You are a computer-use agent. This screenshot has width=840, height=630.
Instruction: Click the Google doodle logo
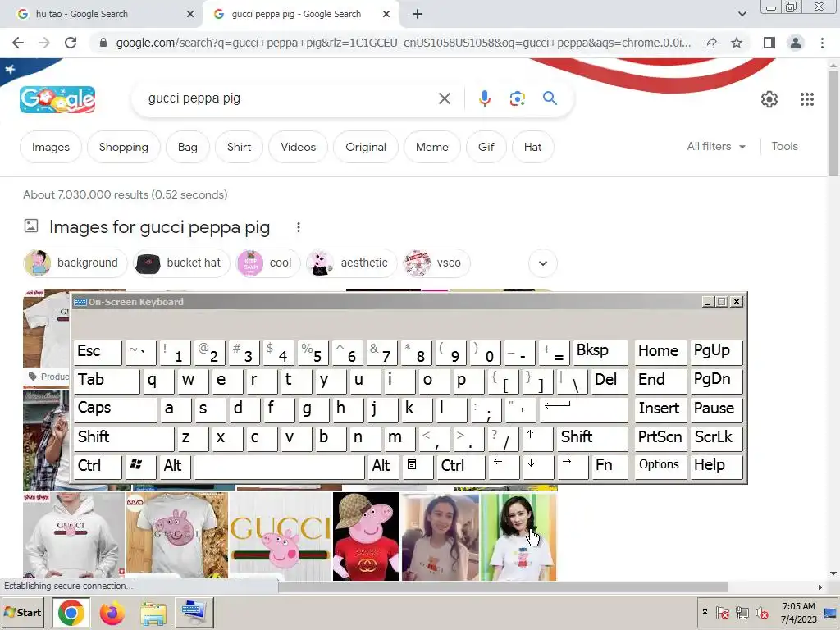57,99
